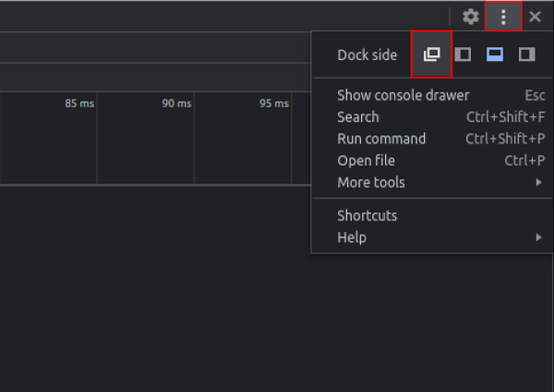554x392 pixels.
Task: Undock DevTools into separate window
Action: tap(431, 54)
